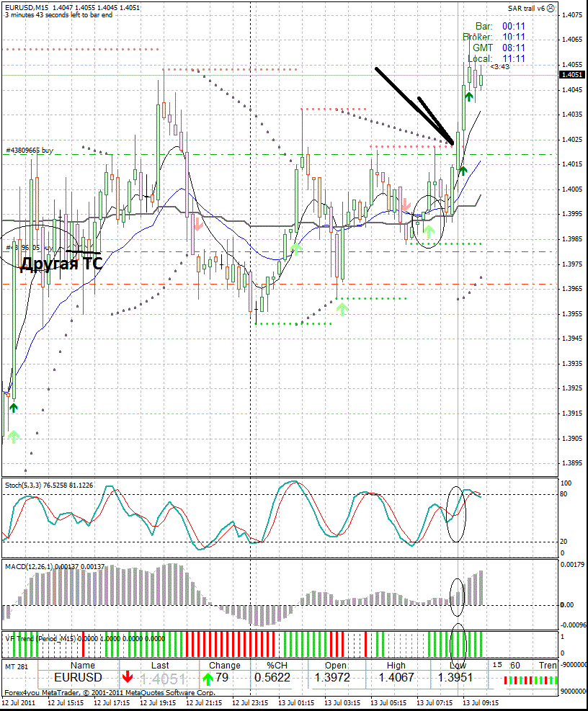
Task: Click the Low value 1.3951
Action: (x=455, y=677)
